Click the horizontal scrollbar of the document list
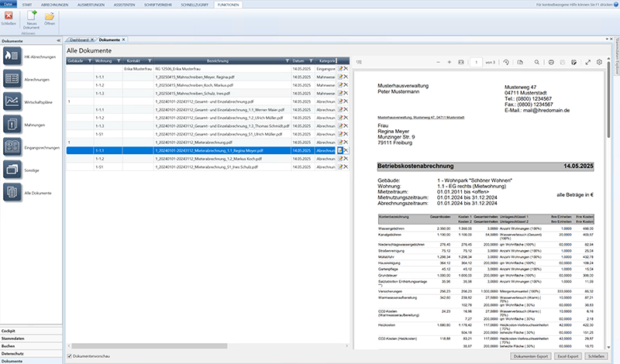The width and height of the screenshot is (620, 364). tap(150, 346)
